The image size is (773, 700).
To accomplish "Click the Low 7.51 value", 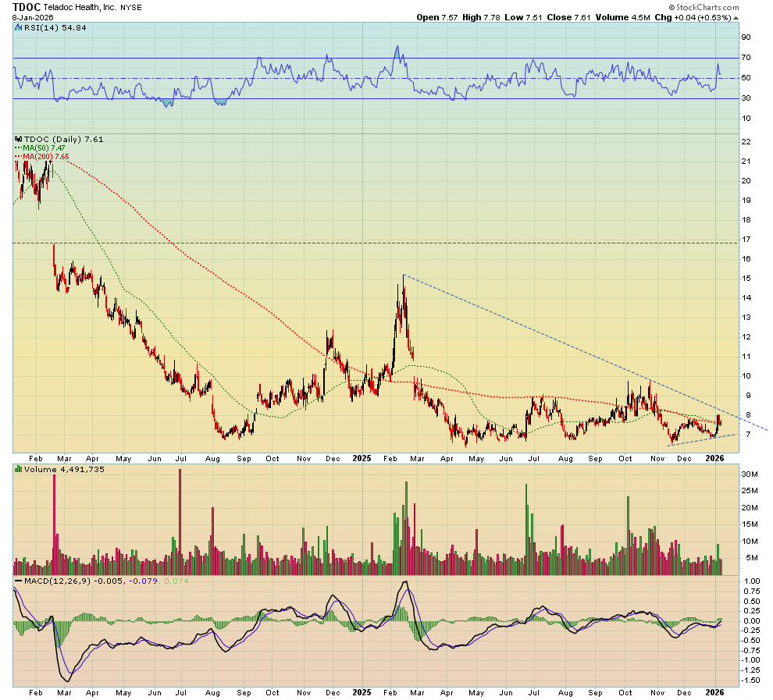I will (x=523, y=18).
